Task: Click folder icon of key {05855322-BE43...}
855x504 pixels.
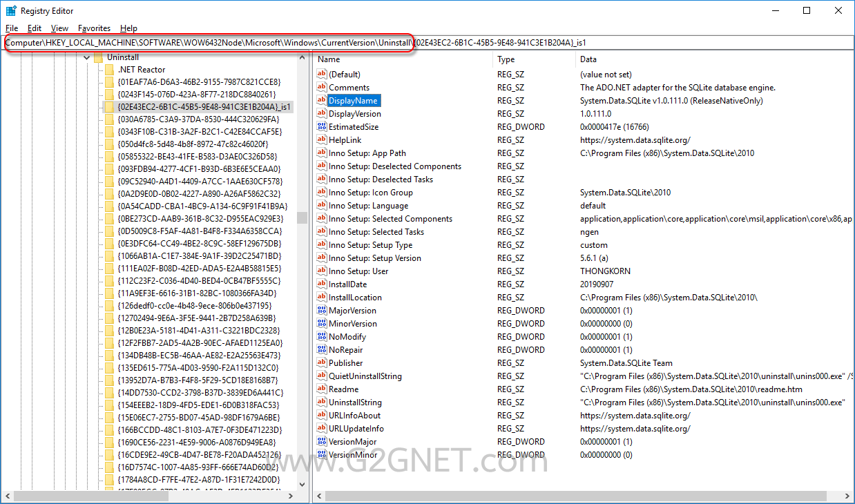Action: tap(109, 157)
